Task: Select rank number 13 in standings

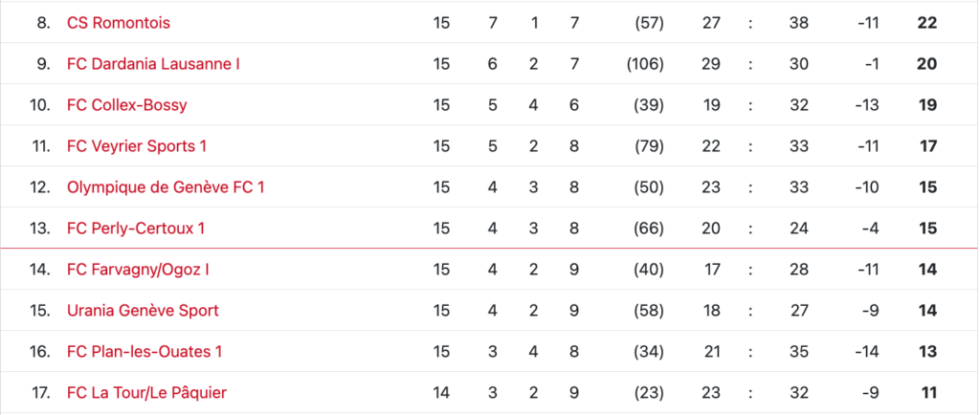Action: [x=40, y=229]
